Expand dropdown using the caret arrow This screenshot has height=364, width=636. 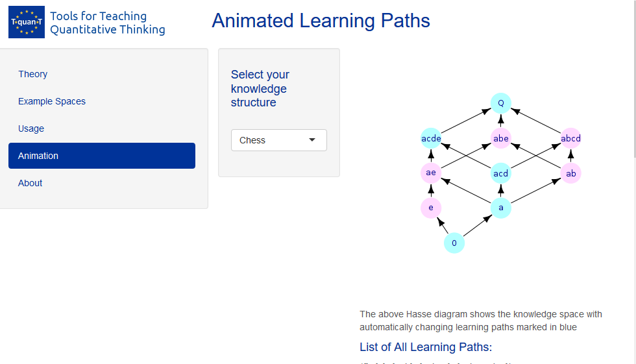[x=312, y=140]
